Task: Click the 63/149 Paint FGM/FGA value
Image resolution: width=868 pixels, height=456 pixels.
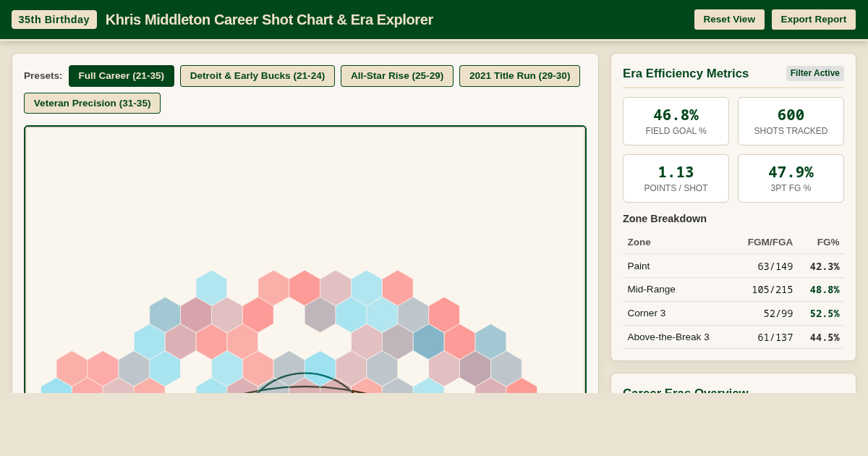Action: point(775,266)
